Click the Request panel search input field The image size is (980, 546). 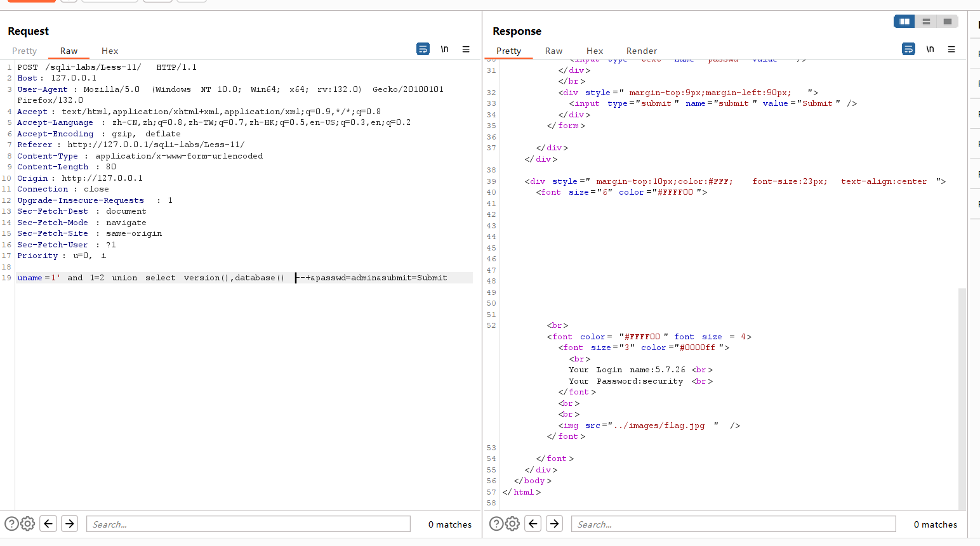[248, 524]
